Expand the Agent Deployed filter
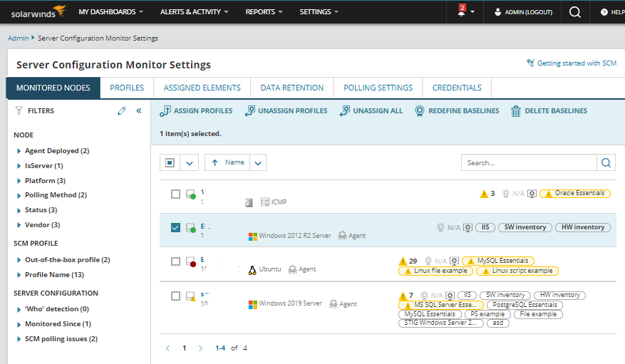The width and height of the screenshot is (625, 364). point(19,151)
